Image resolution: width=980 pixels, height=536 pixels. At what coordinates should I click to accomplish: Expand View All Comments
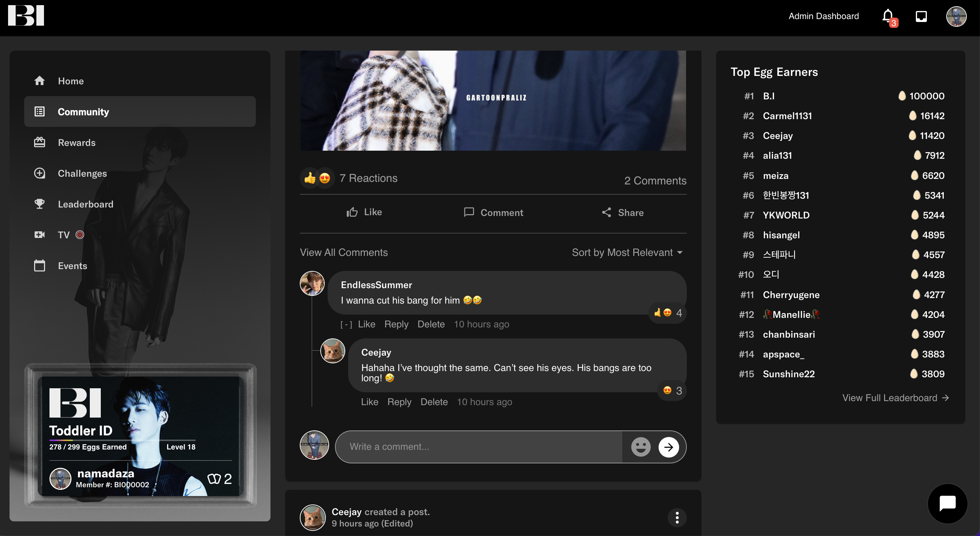point(343,252)
